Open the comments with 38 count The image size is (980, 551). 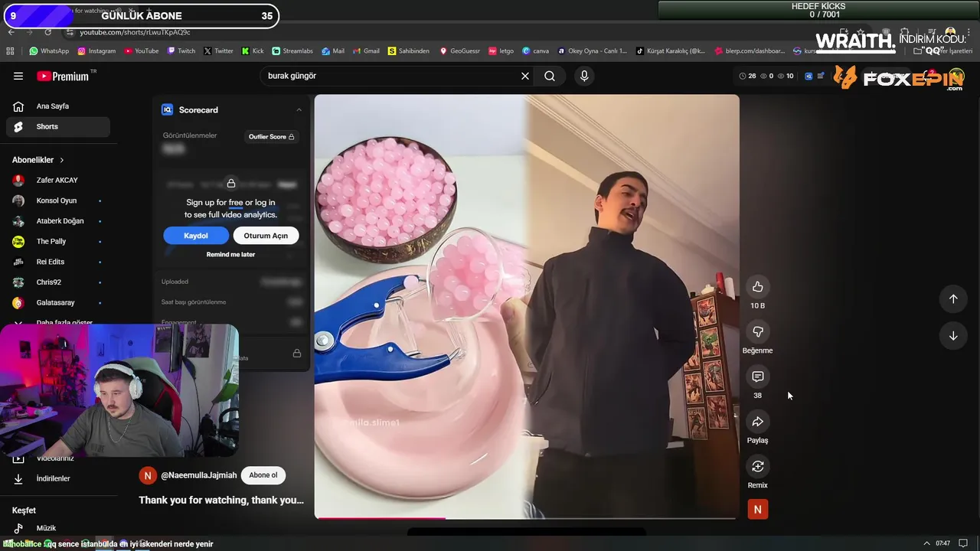[757, 377]
